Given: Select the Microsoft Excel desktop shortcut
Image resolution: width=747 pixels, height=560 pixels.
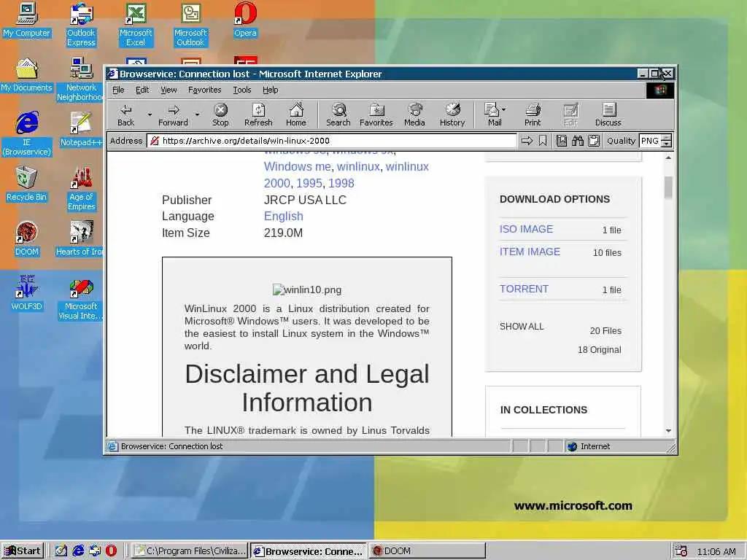Looking at the screenshot, I should click(136, 25).
